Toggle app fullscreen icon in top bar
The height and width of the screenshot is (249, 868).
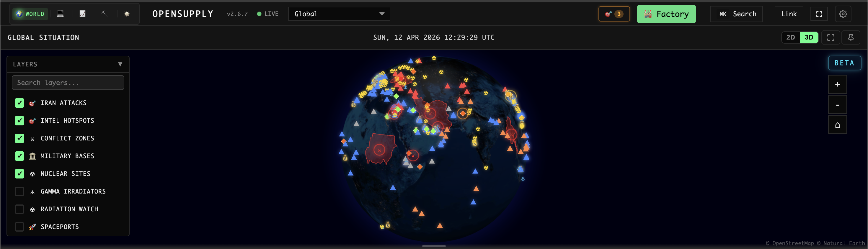819,14
